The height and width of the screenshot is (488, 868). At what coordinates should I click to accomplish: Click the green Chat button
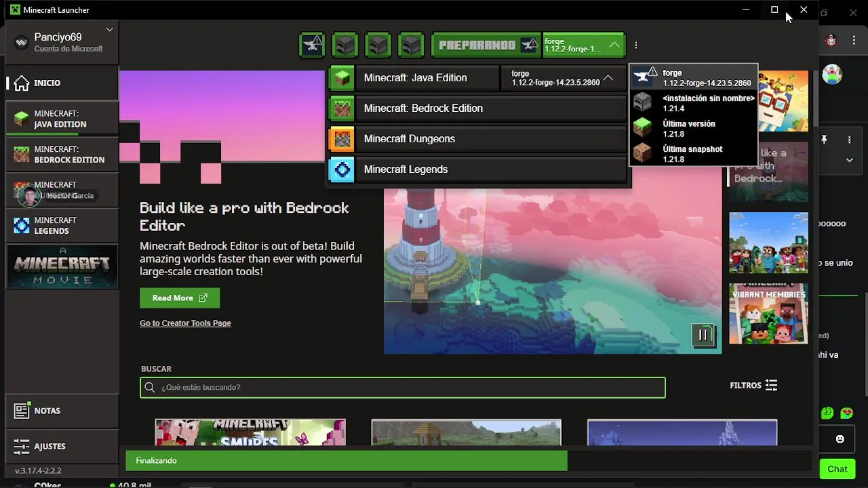point(837,469)
